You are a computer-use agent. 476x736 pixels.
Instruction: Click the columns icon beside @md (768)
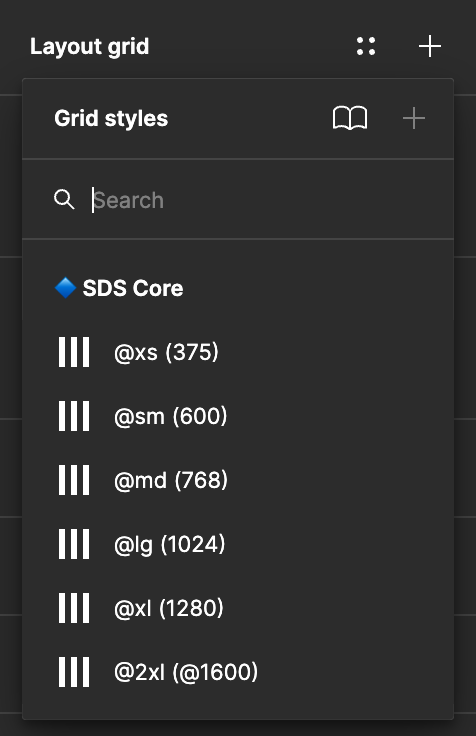tap(74, 480)
